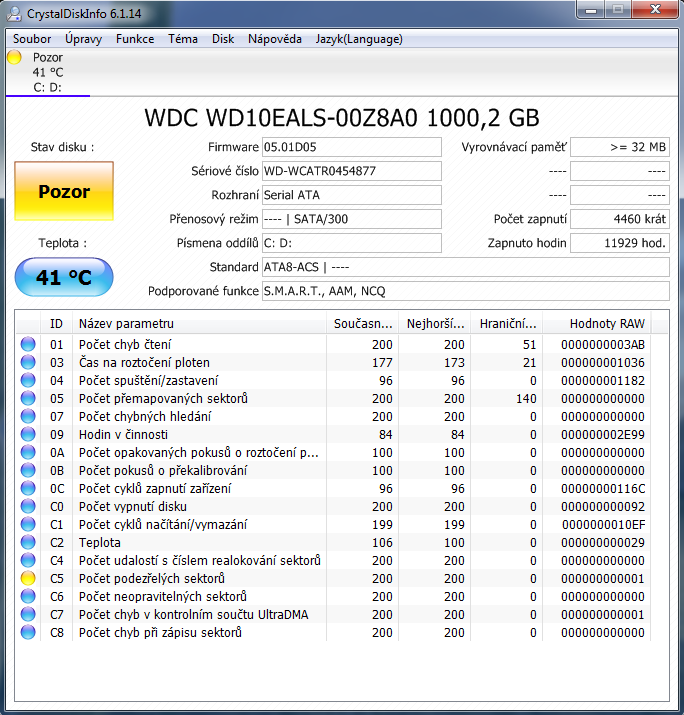The image size is (684, 715).
Task: Click the Písmena oddílů field
Action: [x=352, y=243]
